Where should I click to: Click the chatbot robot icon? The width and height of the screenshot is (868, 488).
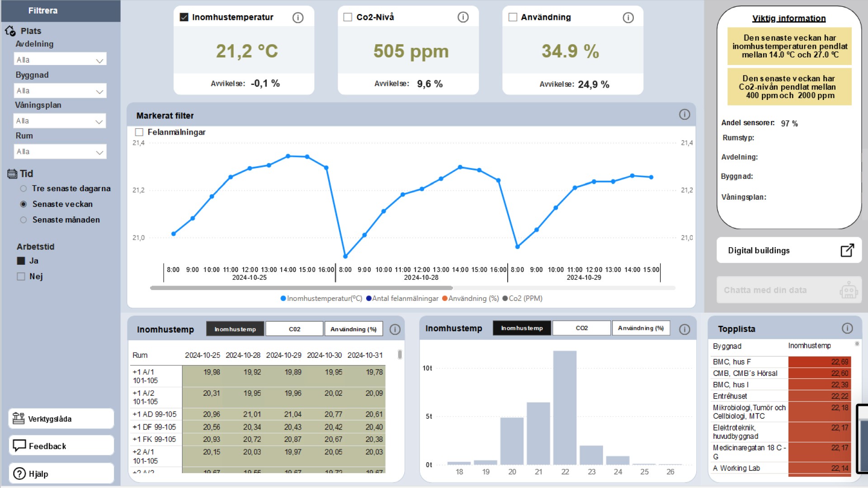click(848, 290)
